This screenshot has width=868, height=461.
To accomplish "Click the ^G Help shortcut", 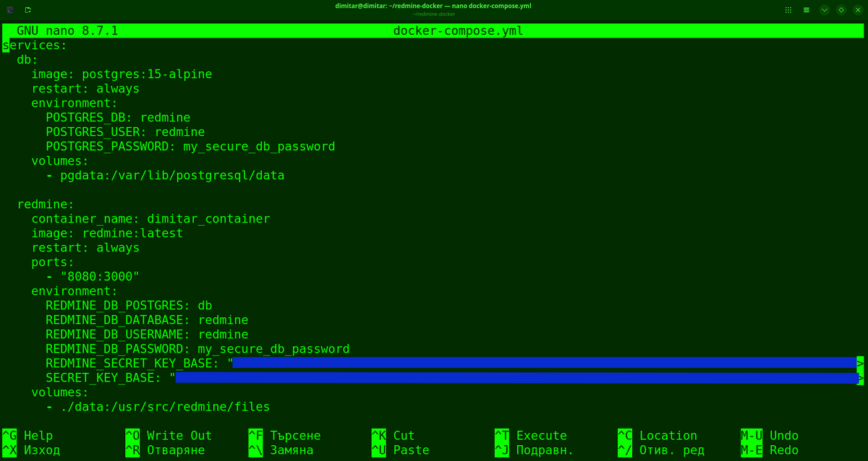I will 28,436.
